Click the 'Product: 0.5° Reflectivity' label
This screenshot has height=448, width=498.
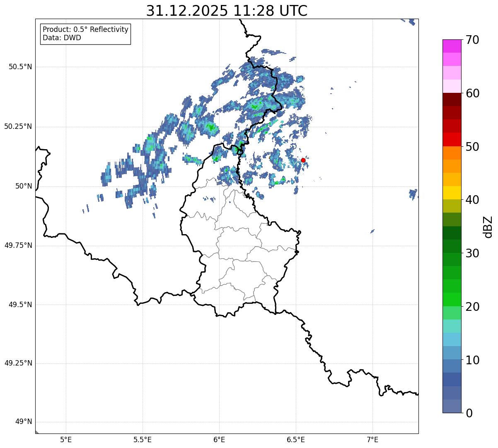click(x=85, y=30)
